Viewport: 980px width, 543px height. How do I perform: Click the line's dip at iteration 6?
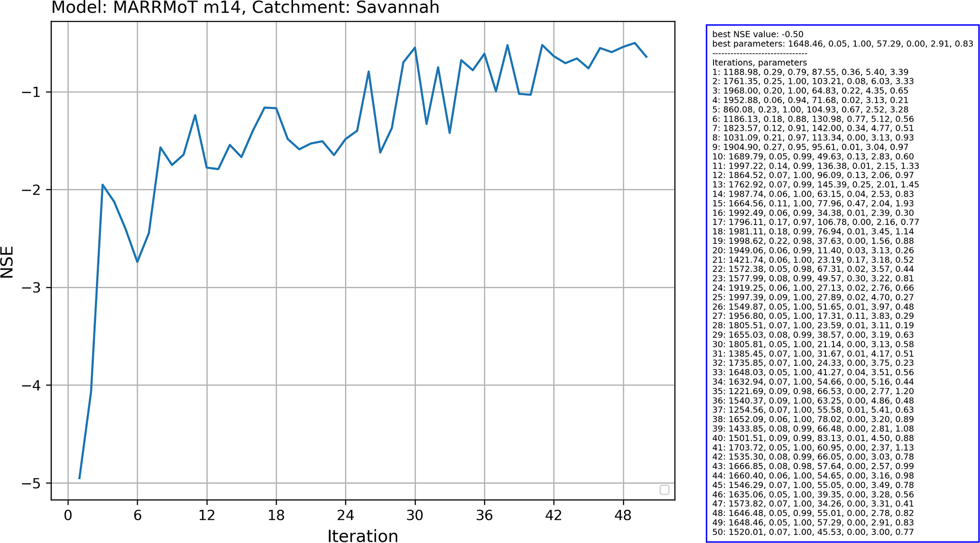coord(137,262)
